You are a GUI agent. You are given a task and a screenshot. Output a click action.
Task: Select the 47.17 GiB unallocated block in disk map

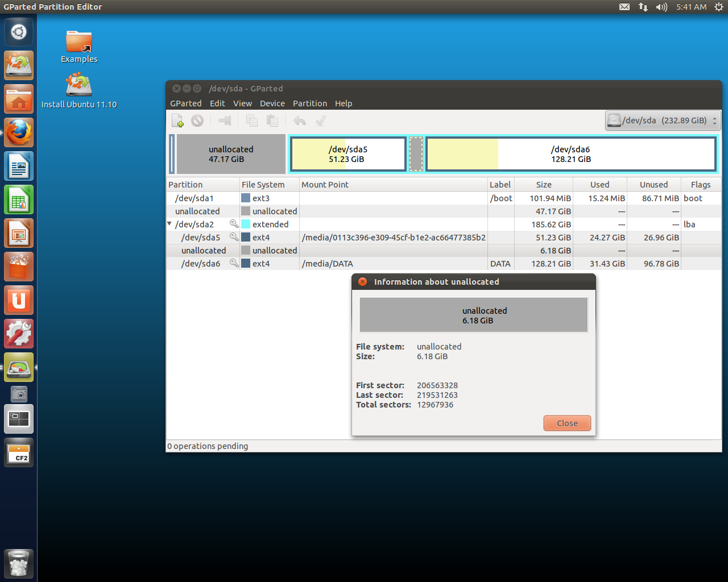[231, 154]
